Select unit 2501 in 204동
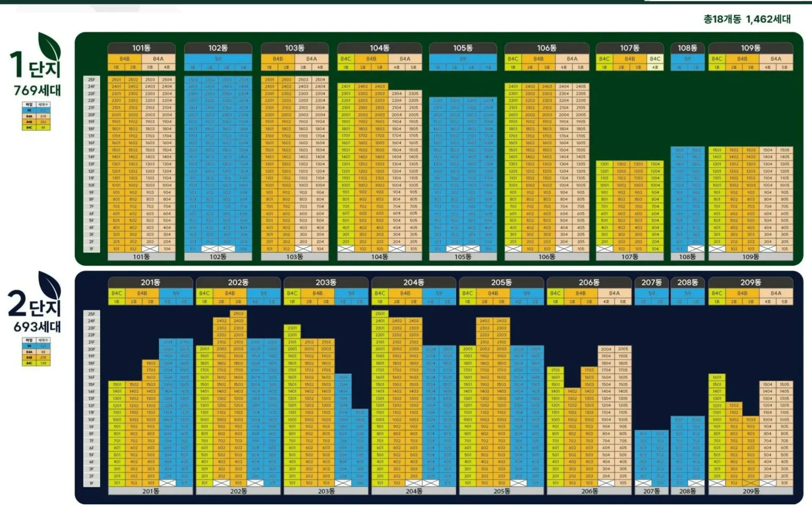The image size is (812, 514). [380, 314]
